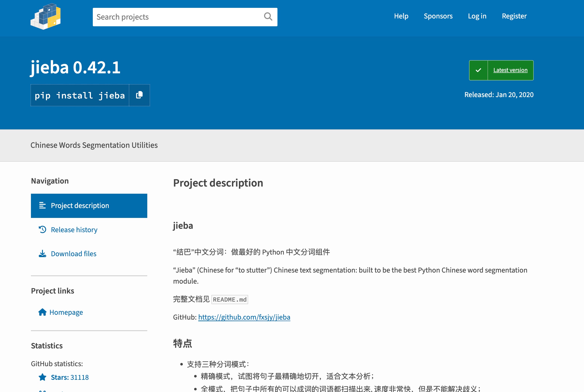Click Released: Jan 20, 2020 text
This screenshot has width=584, height=392.
tap(499, 95)
